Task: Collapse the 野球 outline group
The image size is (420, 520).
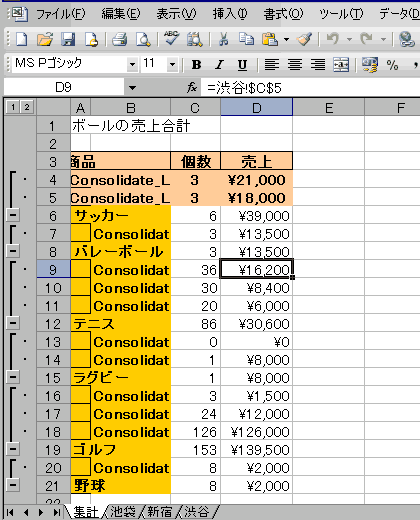Action: pyautogui.click(x=13, y=485)
